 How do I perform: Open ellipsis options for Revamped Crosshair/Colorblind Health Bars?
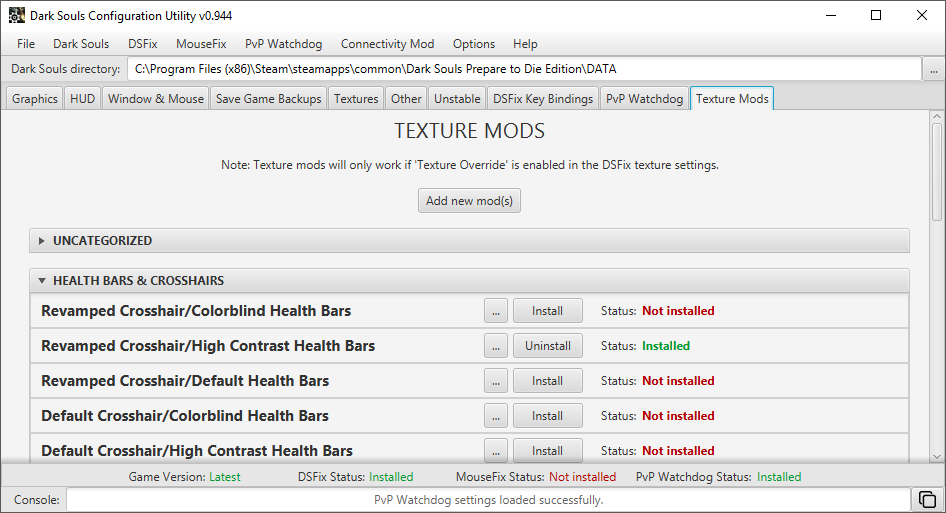pos(496,311)
